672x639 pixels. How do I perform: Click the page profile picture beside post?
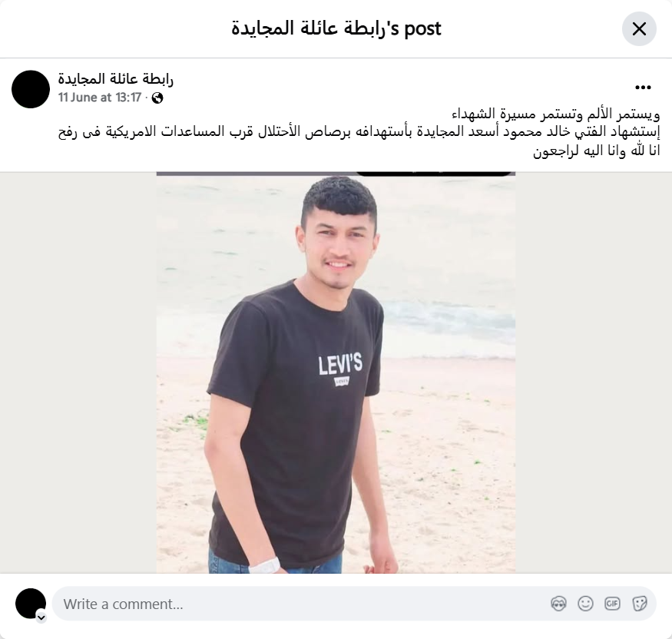click(31, 89)
